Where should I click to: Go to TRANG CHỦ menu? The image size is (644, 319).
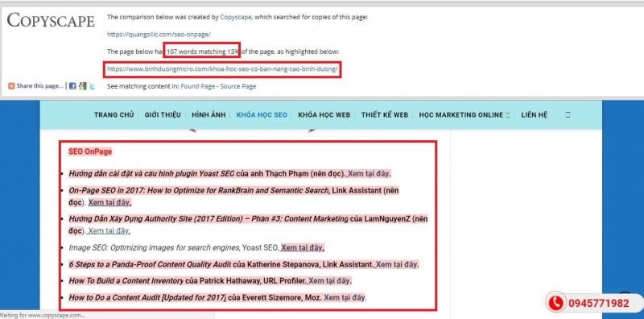coord(114,115)
